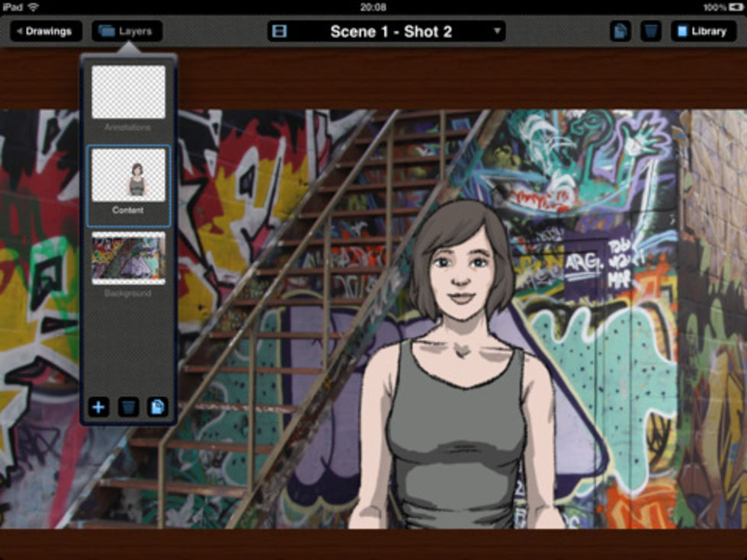Click the top toolbar duplicate drawing icon
Viewport: 747px width, 560px height.
(620, 31)
